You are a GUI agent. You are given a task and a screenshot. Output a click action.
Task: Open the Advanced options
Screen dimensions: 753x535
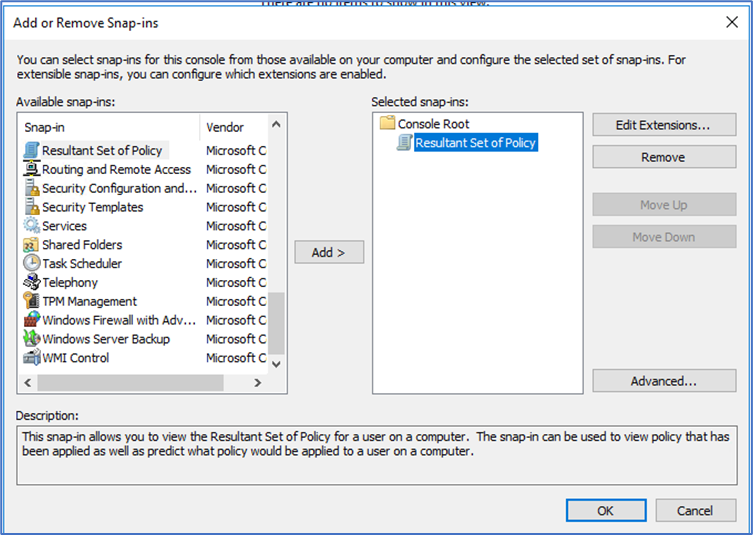click(x=662, y=381)
